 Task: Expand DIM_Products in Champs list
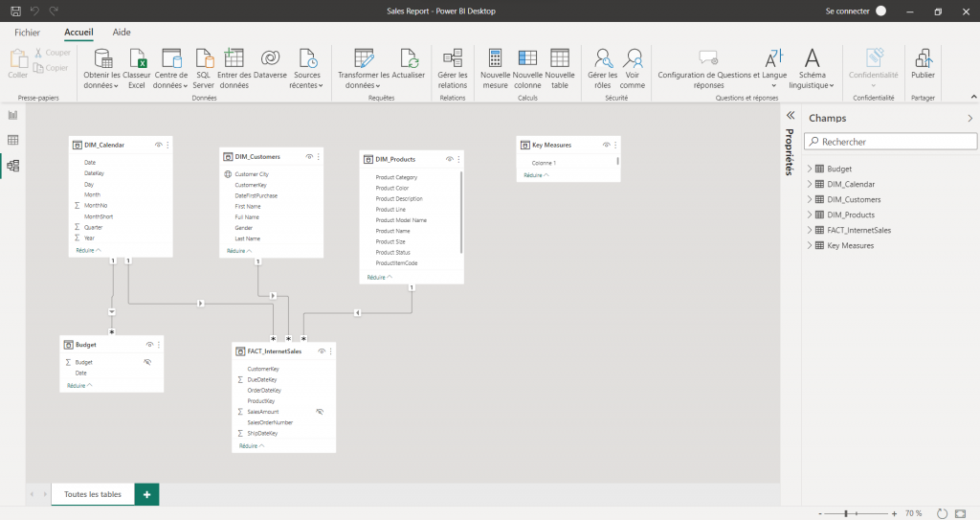click(x=810, y=215)
